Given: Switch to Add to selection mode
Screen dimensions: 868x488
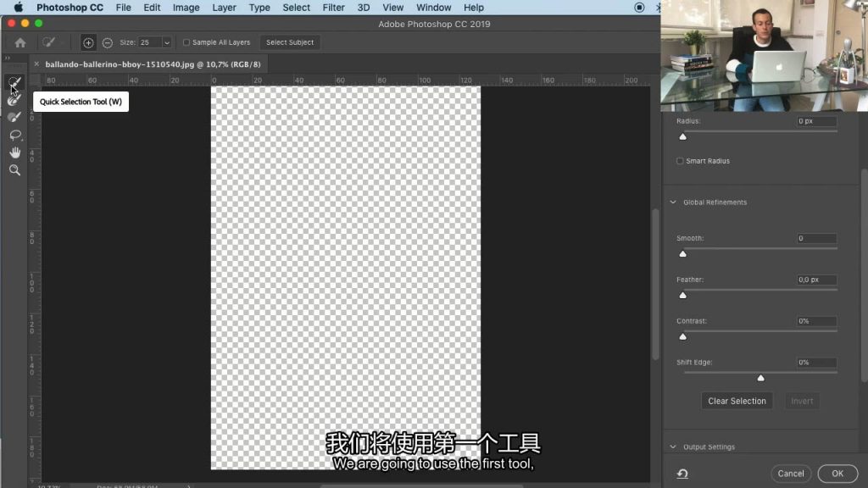Looking at the screenshot, I should point(88,42).
